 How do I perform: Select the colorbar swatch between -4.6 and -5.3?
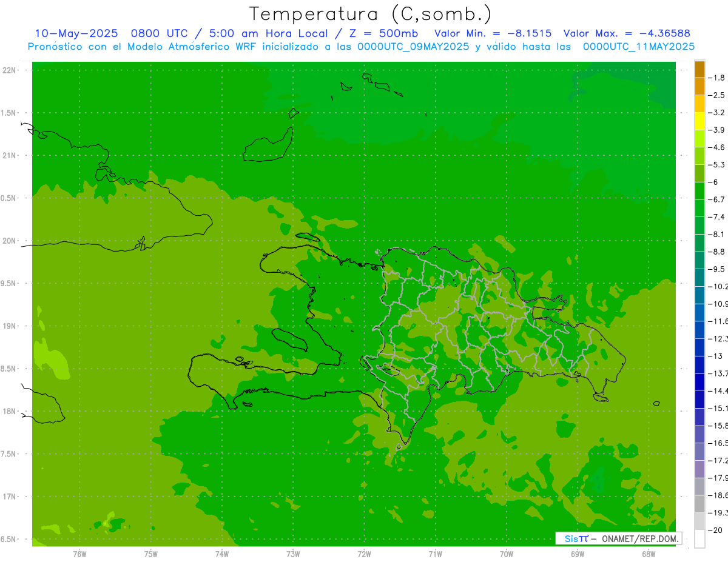[x=699, y=156]
